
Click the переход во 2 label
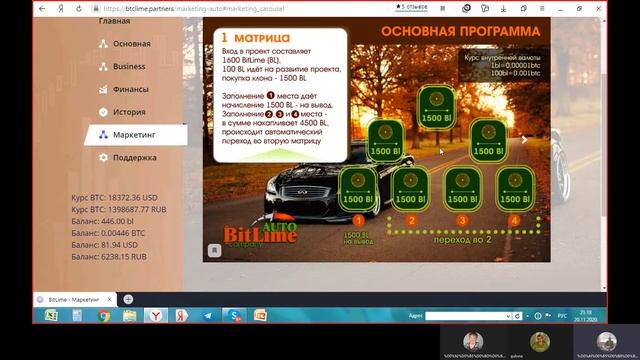coord(462,240)
